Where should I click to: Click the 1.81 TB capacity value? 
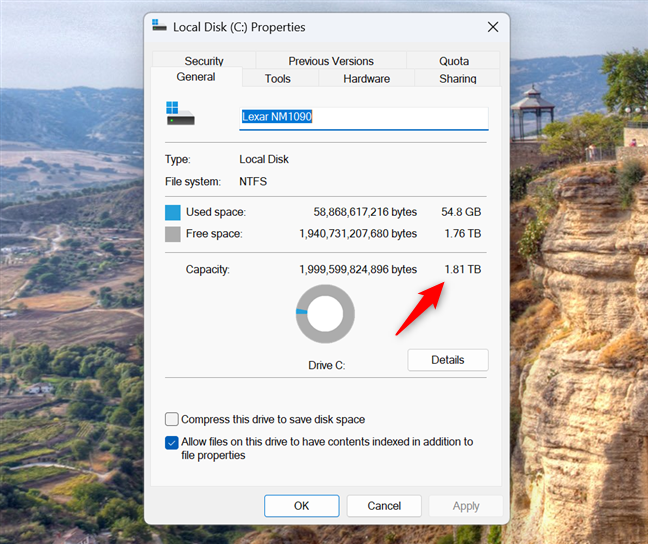[462, 270]
